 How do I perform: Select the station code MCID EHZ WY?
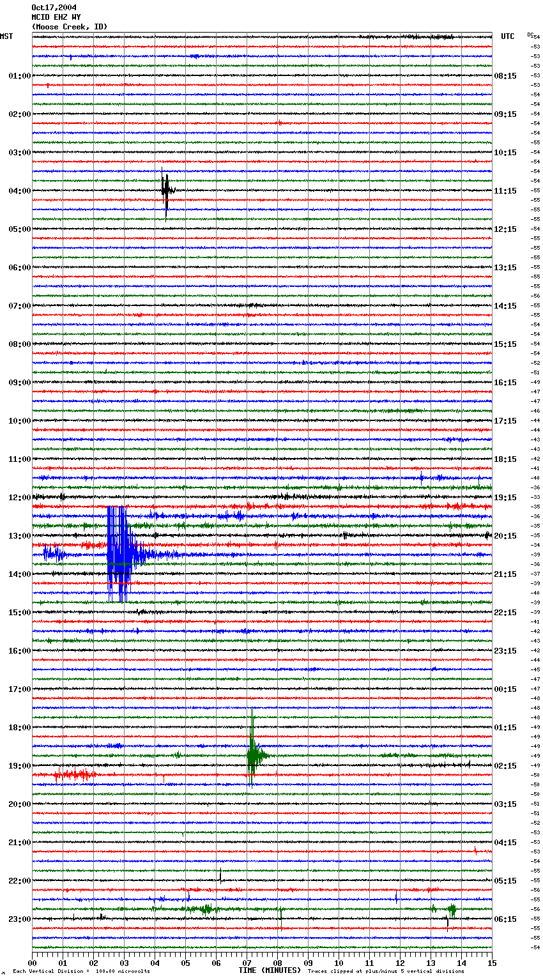pyautogui.click(x=56, y=17)
